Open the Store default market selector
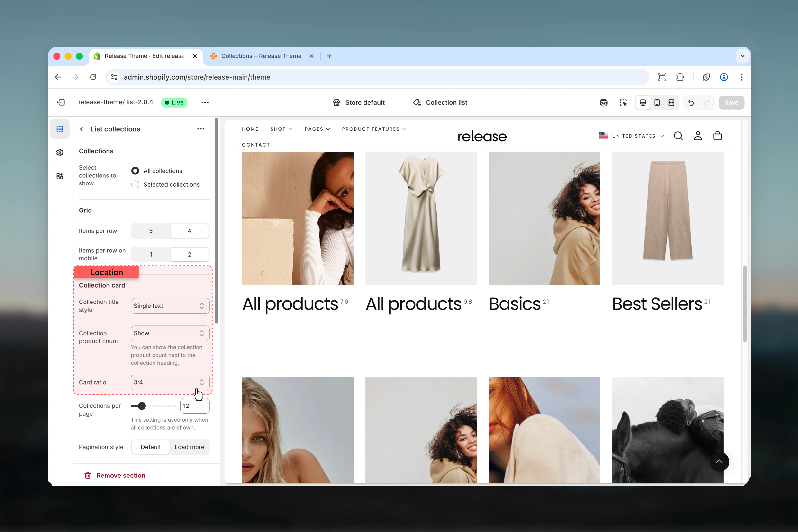Screen dimensions: 798x532 click(x=359, y=102)
